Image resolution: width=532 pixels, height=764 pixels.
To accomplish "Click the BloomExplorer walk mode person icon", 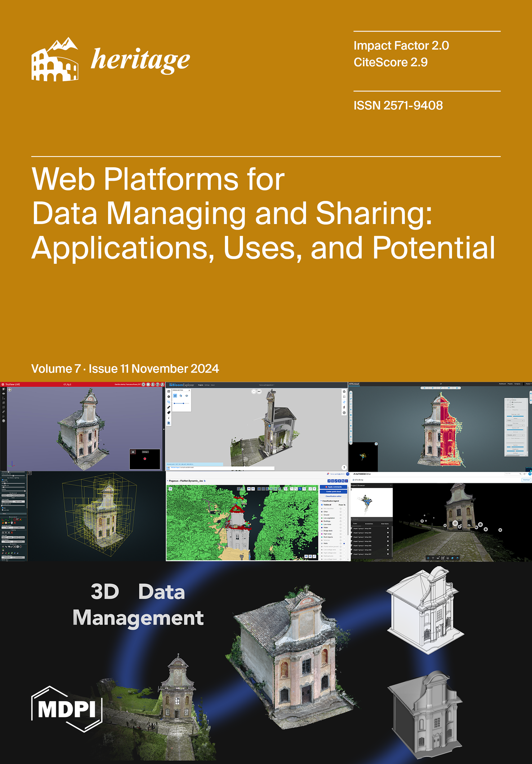I will point(344,407).
